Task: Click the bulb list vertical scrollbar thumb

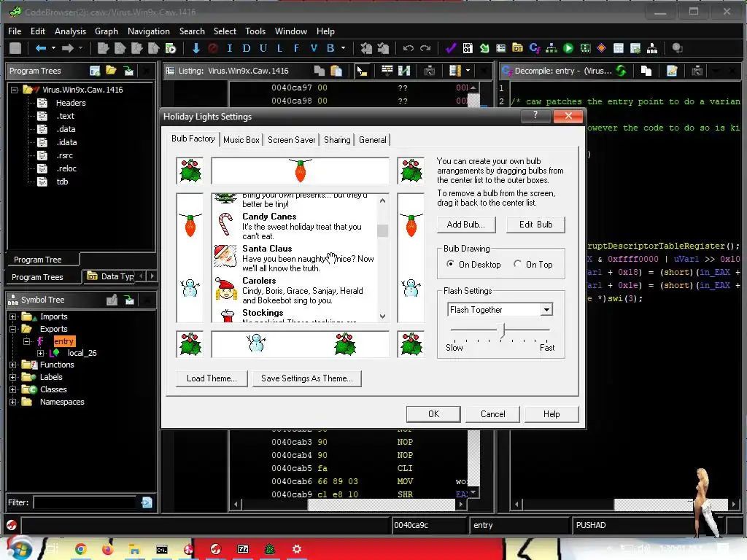Action: click(x=382, y=230)
